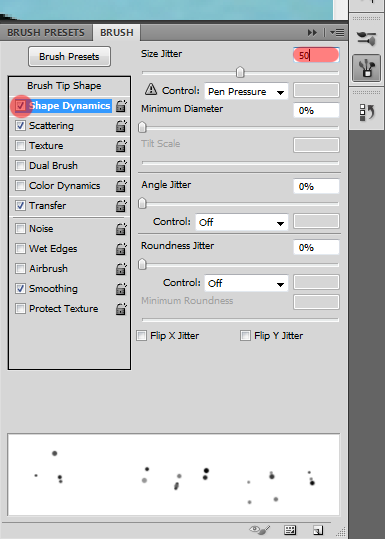Viewport: 385px width, 539px height.
Task: Select Brush Tip Shape in the list
Action: tap(64, 86)
